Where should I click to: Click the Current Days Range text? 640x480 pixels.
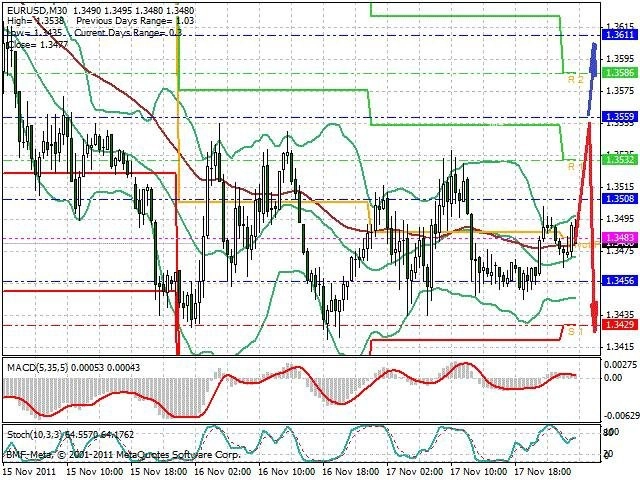pos(128,33)
